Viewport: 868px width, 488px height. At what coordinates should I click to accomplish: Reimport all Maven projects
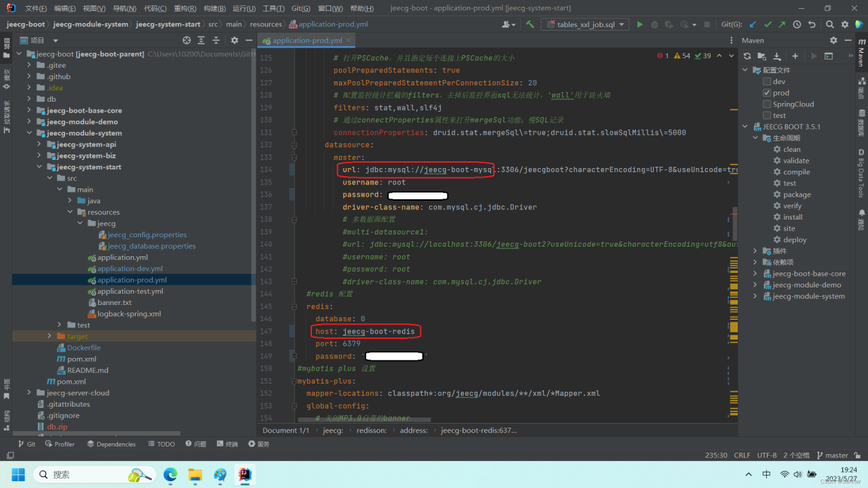click(747, 56)
